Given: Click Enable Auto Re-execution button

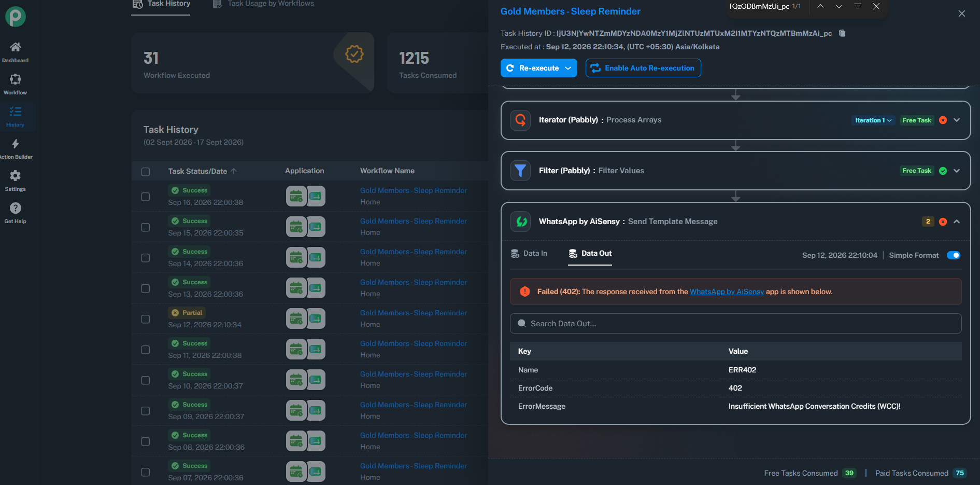Looking at the screenshot, I should tap(643, 68).
